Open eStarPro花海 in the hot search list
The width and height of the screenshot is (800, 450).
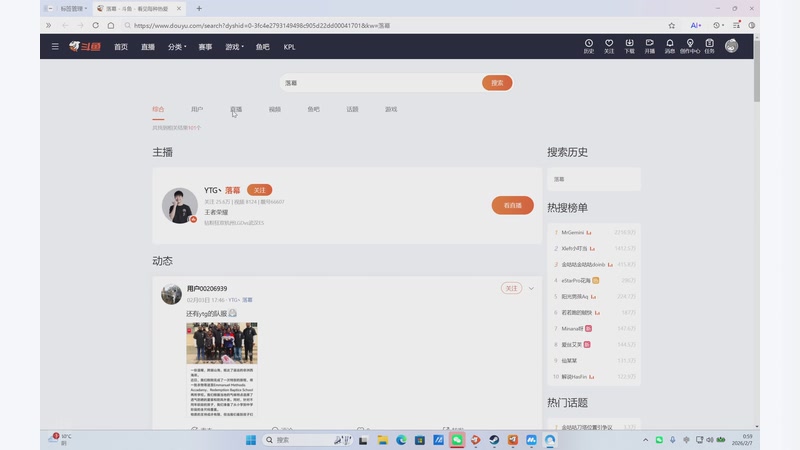576,280
